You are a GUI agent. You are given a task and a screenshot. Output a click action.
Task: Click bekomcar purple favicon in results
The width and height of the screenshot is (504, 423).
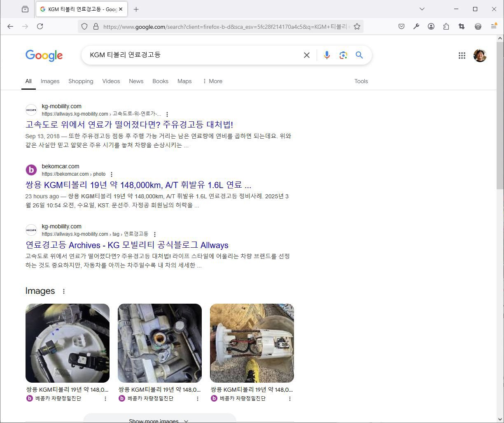click(x=31, y=170)
